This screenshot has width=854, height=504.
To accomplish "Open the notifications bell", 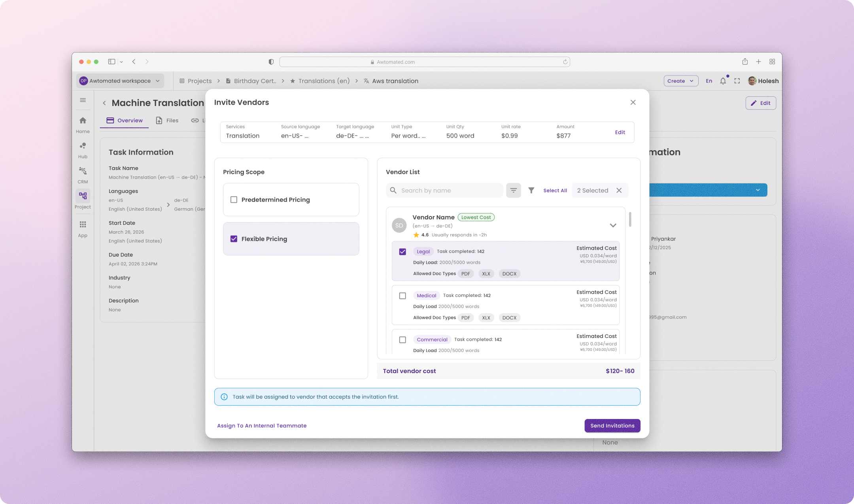I will click(723, 81).
